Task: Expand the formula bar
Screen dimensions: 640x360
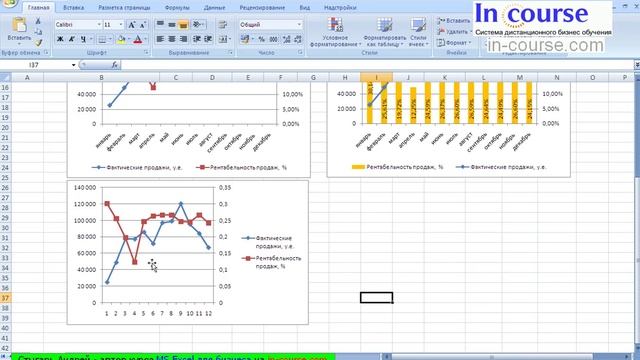Action: pyautogui.click(x=636, y=64)
